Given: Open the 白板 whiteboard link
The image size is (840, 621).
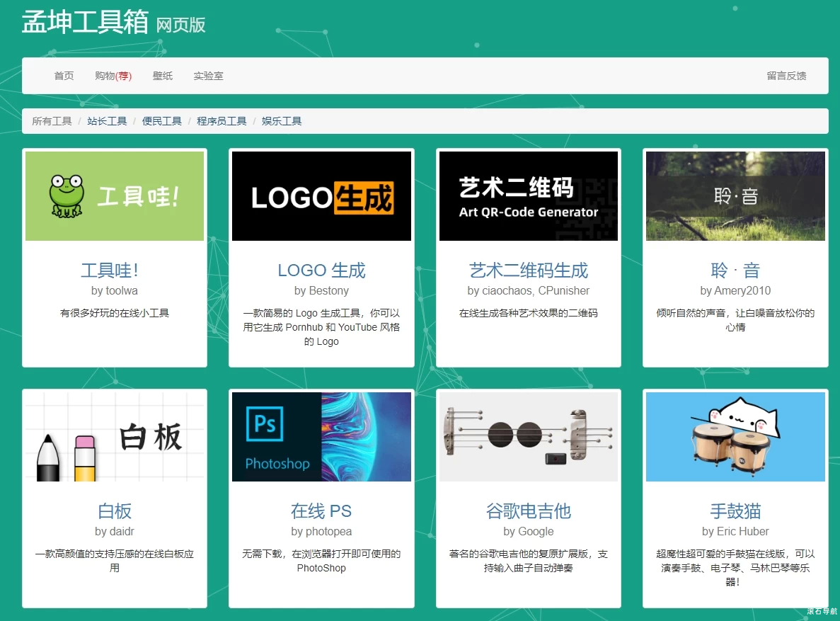Looking at the screenshot, I should 115,511.
